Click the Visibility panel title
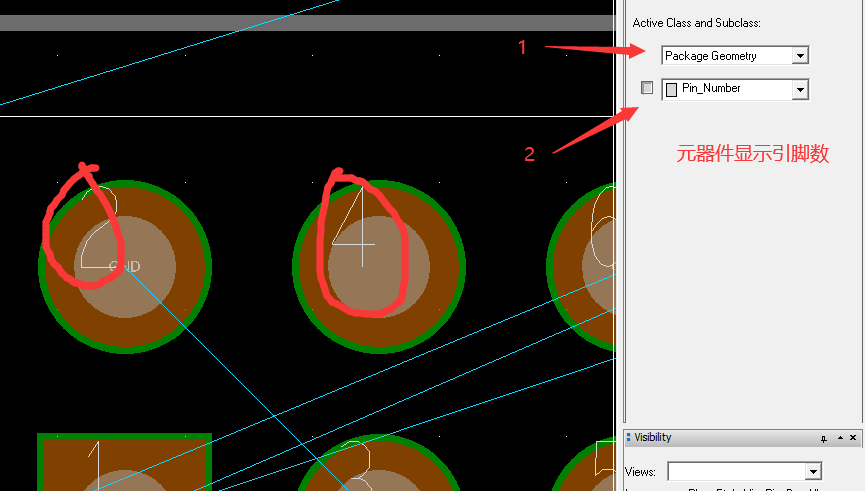 tap(653, 438)
